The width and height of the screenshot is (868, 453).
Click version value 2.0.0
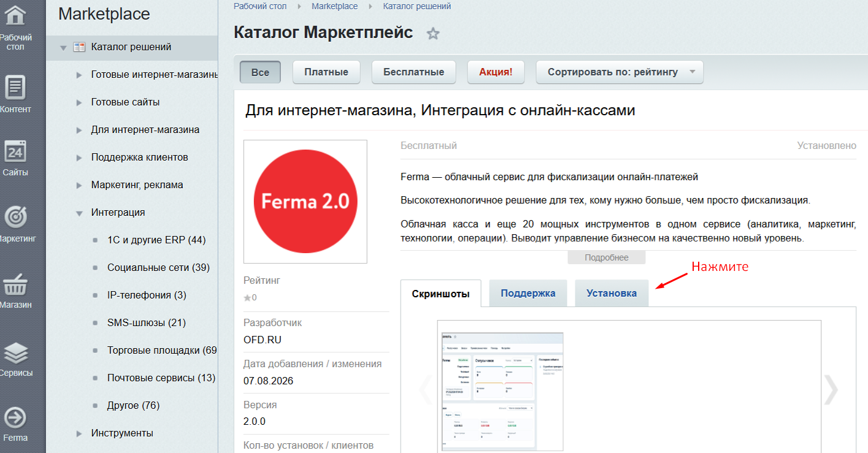255,422
